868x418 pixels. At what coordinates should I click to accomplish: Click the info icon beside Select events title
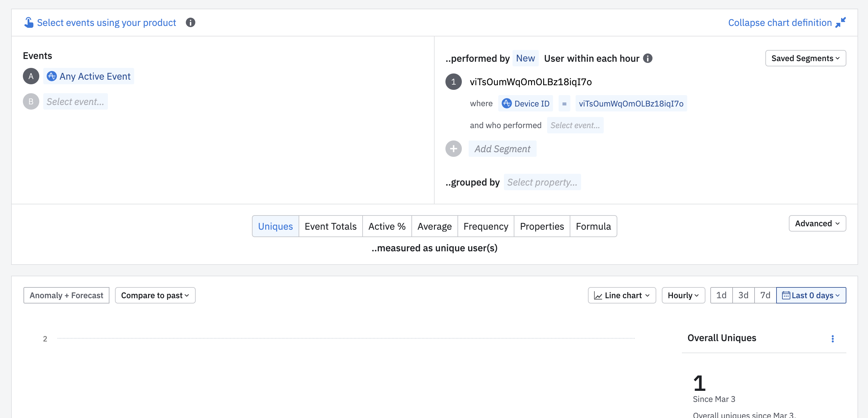[x=190, y=23]
